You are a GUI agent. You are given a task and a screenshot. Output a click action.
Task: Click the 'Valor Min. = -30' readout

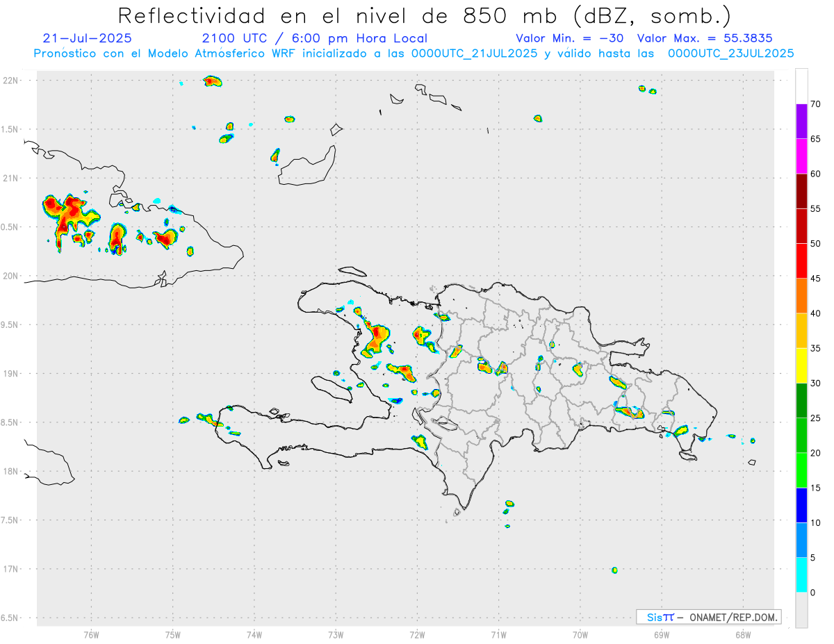click(569, 38)
